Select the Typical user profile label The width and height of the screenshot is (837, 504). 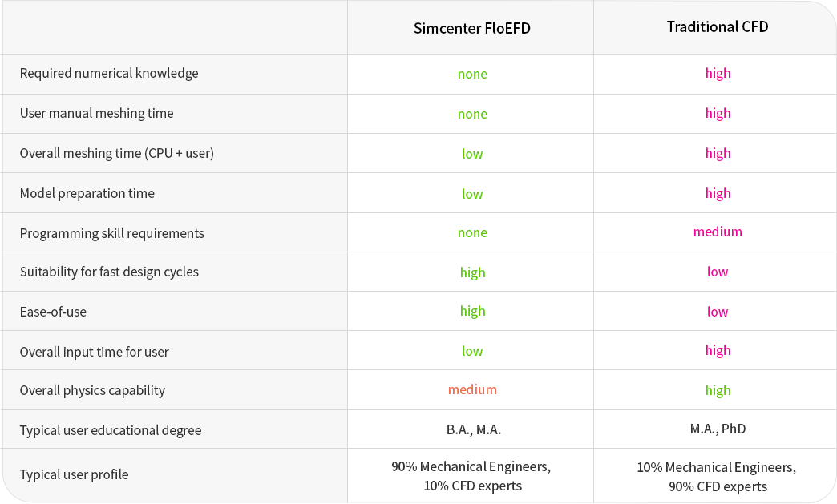75,474
